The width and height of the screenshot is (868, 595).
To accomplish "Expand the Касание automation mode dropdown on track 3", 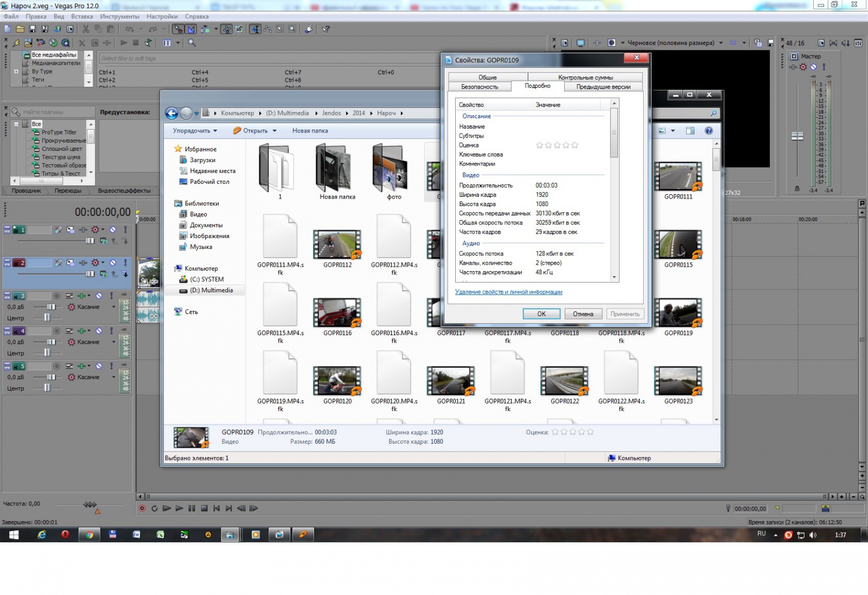I will tap(113, 307).
